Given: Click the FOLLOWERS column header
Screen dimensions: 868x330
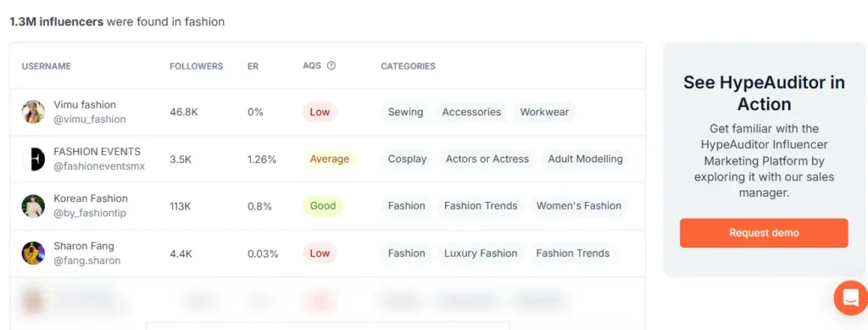Looking at the screenshot, I should [196, 66].
